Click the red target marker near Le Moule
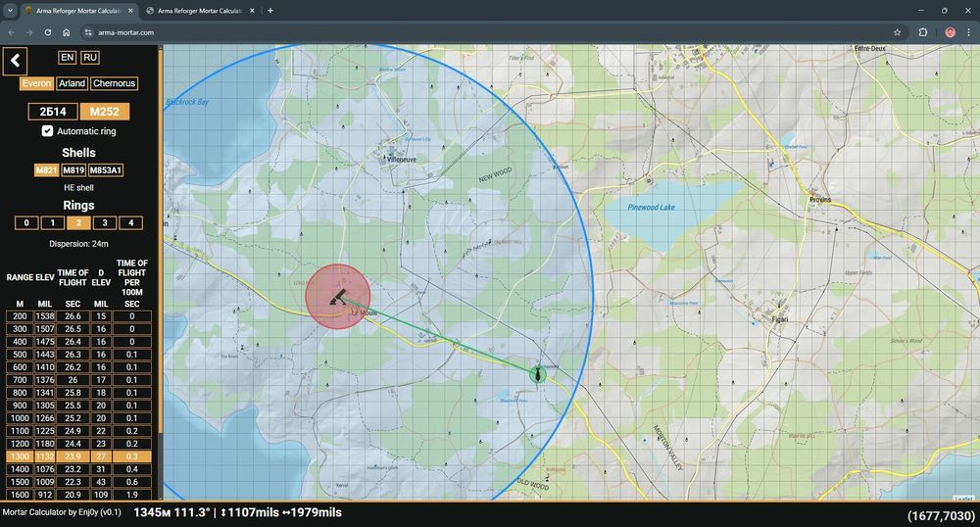 338,297
